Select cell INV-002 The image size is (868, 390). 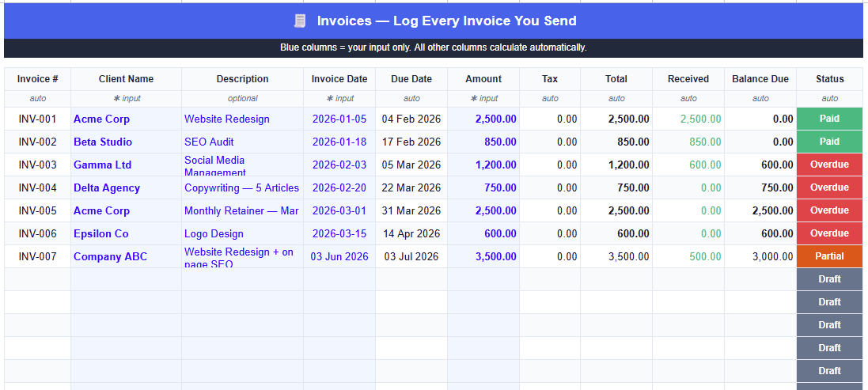pyautogui.click(x=38, y=142)
